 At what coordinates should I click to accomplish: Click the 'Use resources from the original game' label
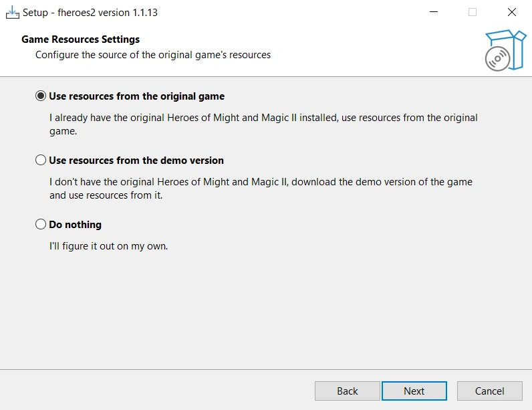(x=136, y=96)
